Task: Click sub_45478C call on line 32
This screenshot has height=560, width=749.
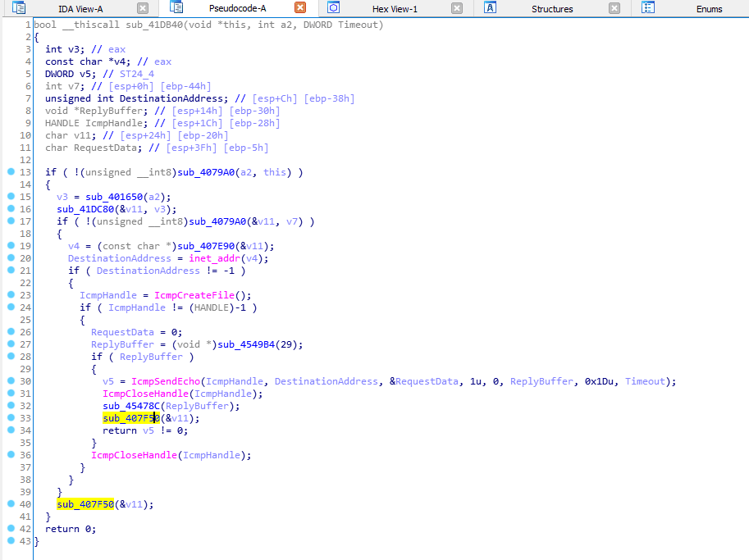Action: pyautogui.click(x=131, y=406)
